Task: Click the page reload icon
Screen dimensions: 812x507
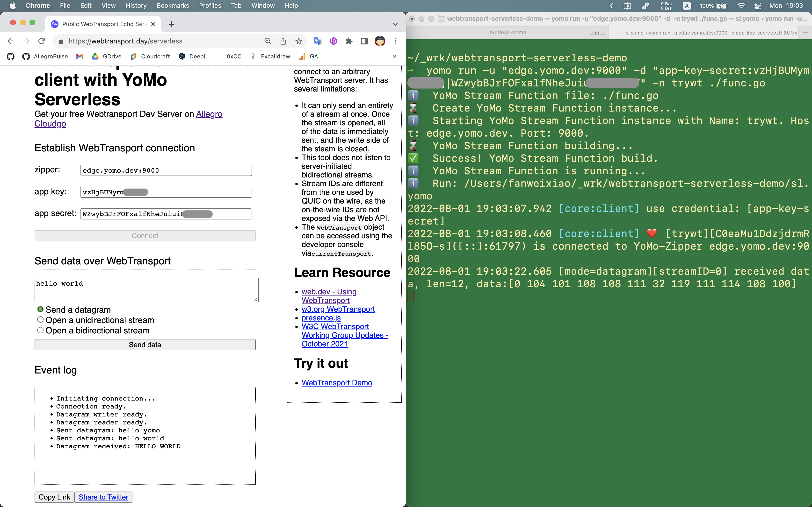Action: tap(42, 41)
